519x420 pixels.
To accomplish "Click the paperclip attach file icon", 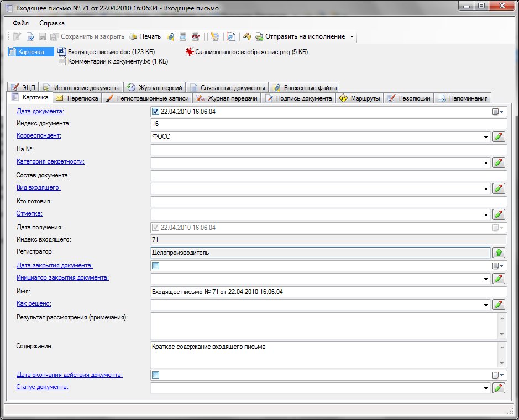I will 171,36.
